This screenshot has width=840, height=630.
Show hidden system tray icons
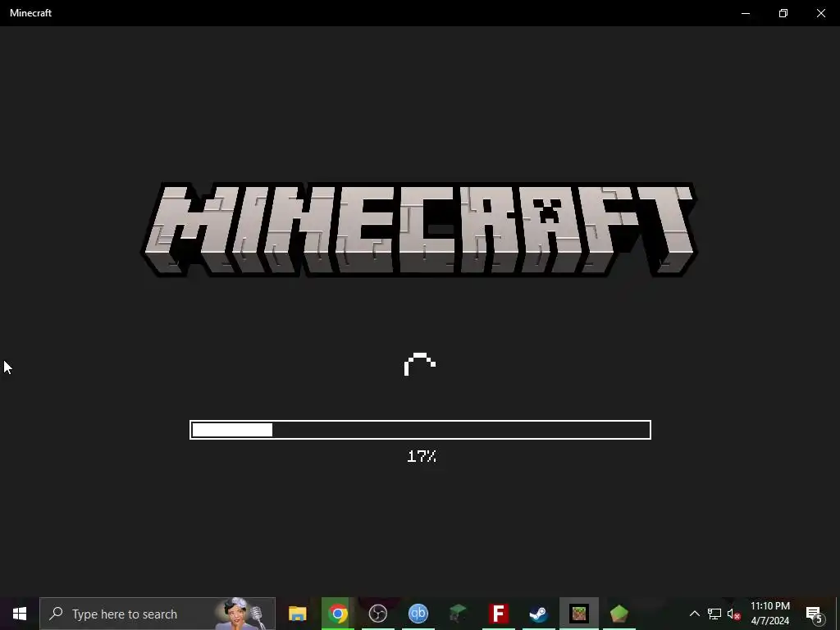(694, 614)
